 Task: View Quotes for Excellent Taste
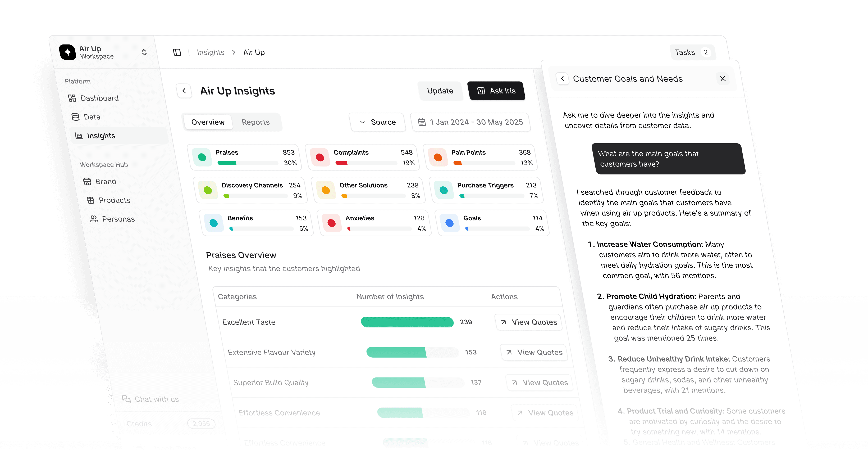click(528, 322)
